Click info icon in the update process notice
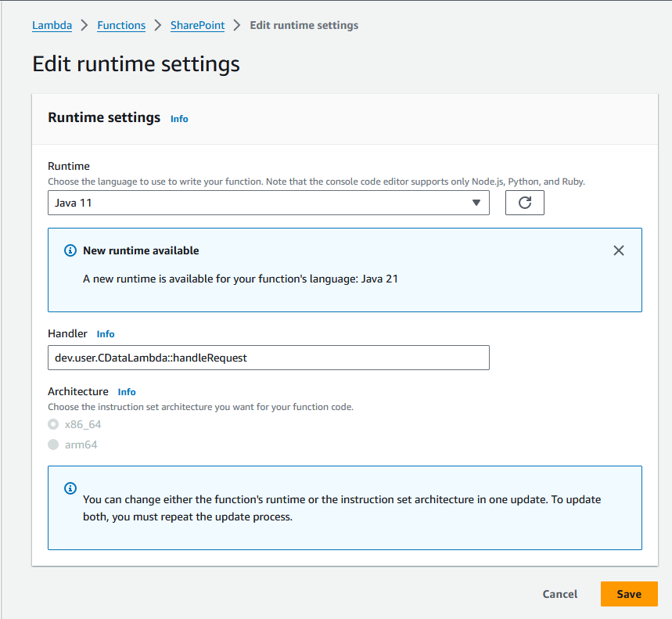The width and height of the screenshot is (672, 619). [x=70, y=488]
